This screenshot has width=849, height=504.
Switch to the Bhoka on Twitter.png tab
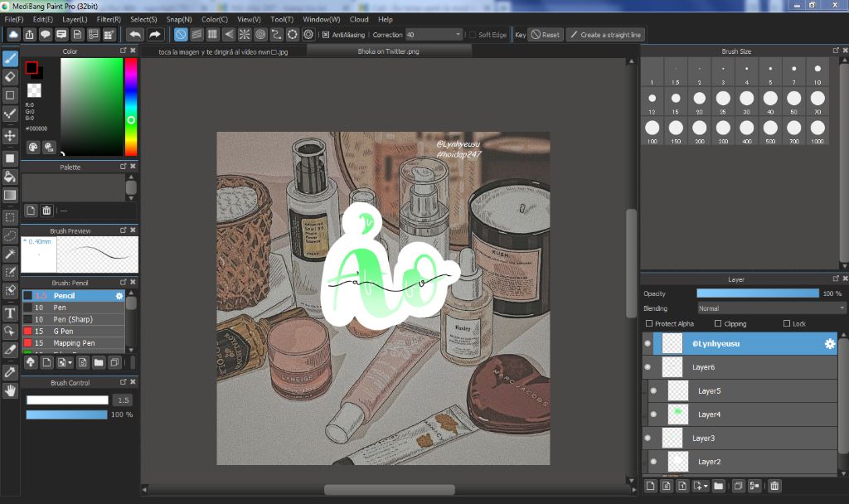coord(389,51)
